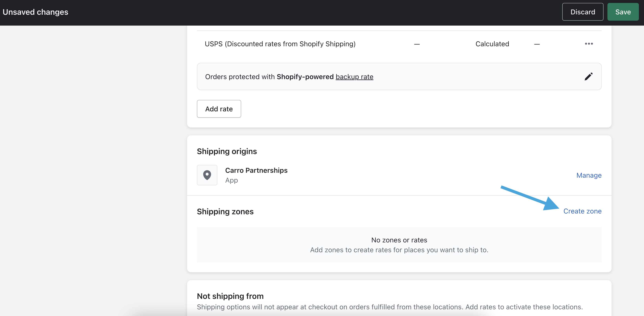Screen dimensions: 644x316
Task: Click the Shipping zones heading
Action: (x=225, y=212)
